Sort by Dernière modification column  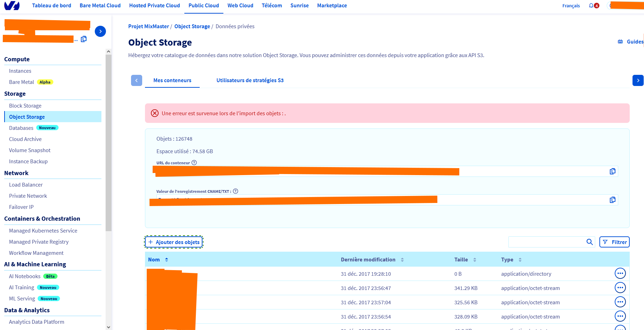pos(402,260)
